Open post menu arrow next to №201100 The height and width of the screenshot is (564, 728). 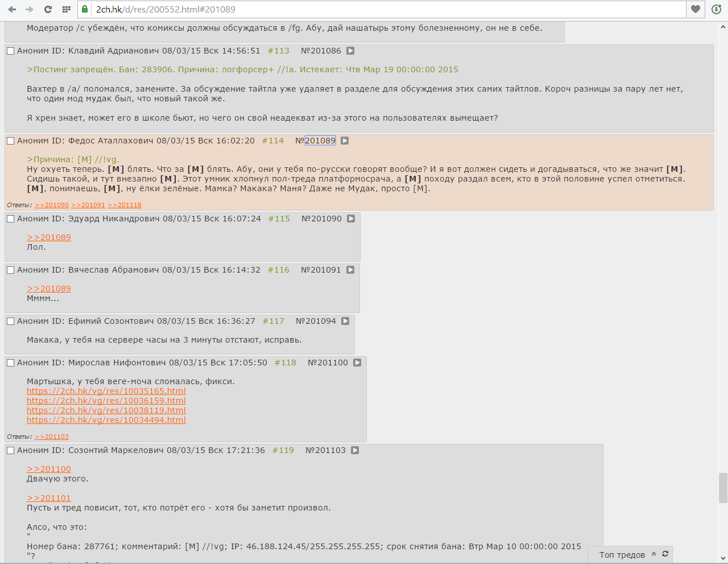click(x=357, y=363)
